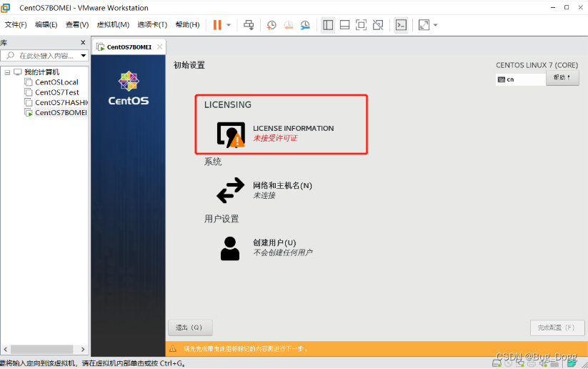Image resolution: width=588 pixels, height=369 pixels.
Task: Open network and hostname arrows icon
Action: [230, 190]
